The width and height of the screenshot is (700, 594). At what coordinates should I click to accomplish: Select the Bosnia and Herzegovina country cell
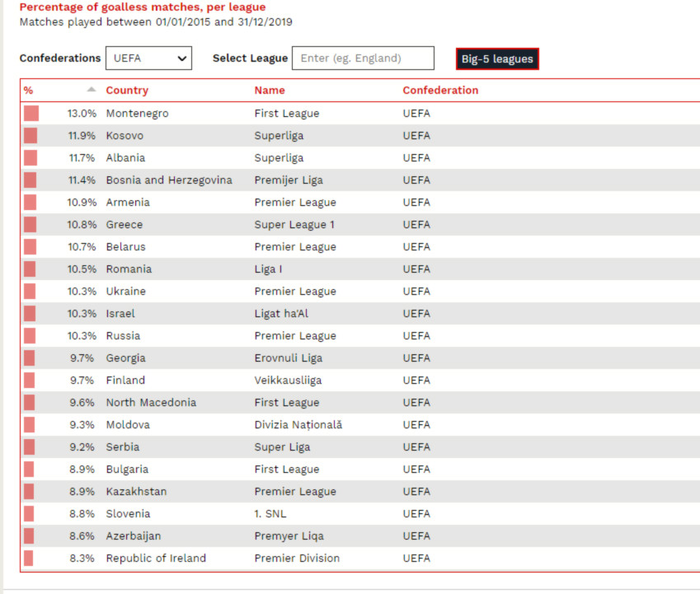pyautogui.click(x=169, y=180)
